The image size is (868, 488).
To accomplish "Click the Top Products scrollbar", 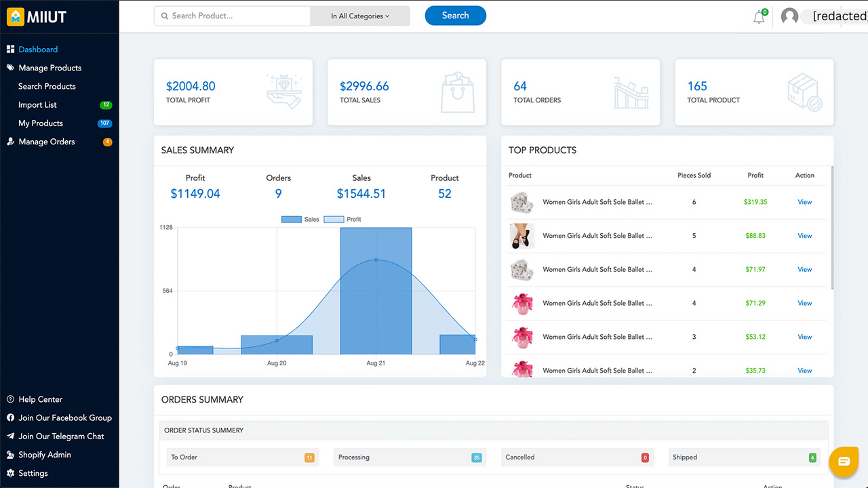I will [832, 228].
